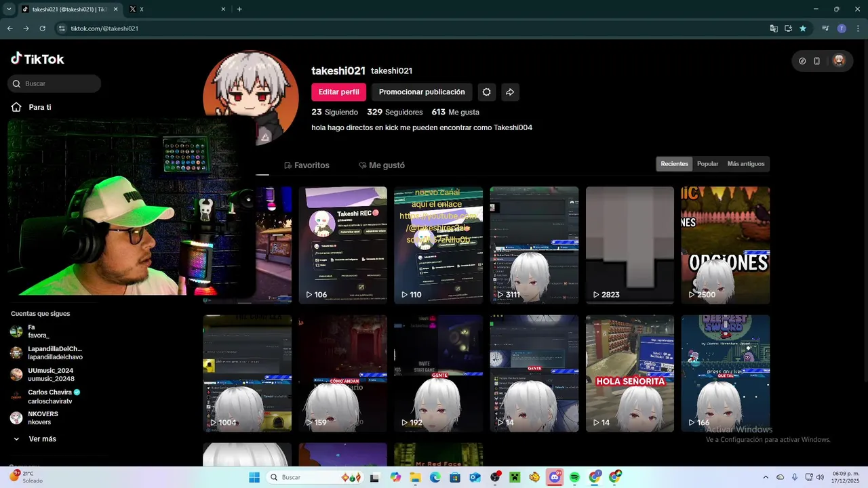The width and height of the screenshot is (868, 488).
Task: Open new browser tab with plus
Action: pyautogui.click(x=239, y=9)
